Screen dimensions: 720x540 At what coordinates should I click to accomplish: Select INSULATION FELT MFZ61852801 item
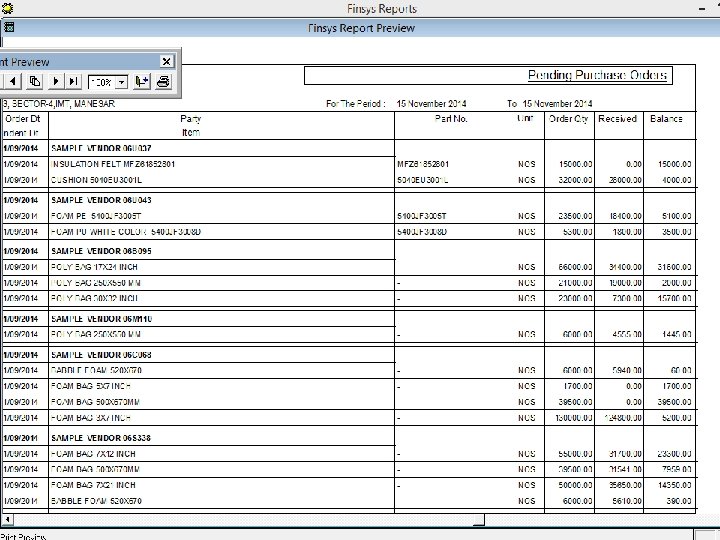point(113,164)
